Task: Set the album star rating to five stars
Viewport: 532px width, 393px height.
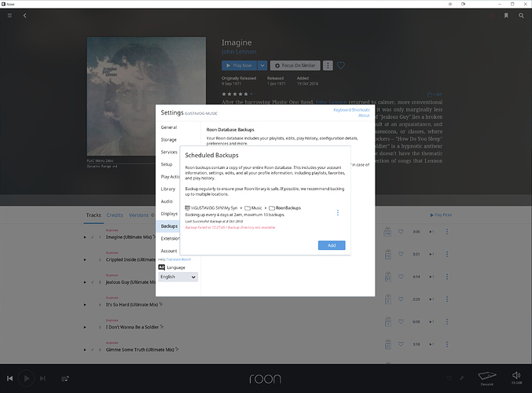Action: point(246,94)
